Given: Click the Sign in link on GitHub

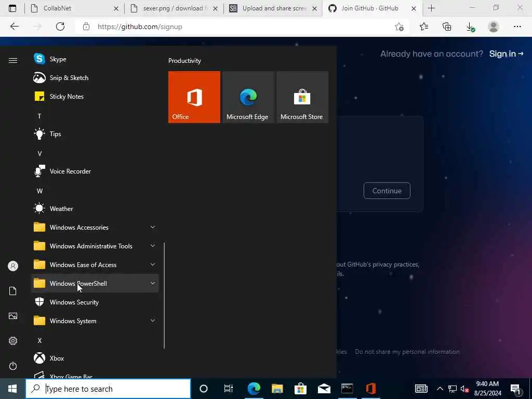Looking at the screenshot, I should click(x=506, y=54).
